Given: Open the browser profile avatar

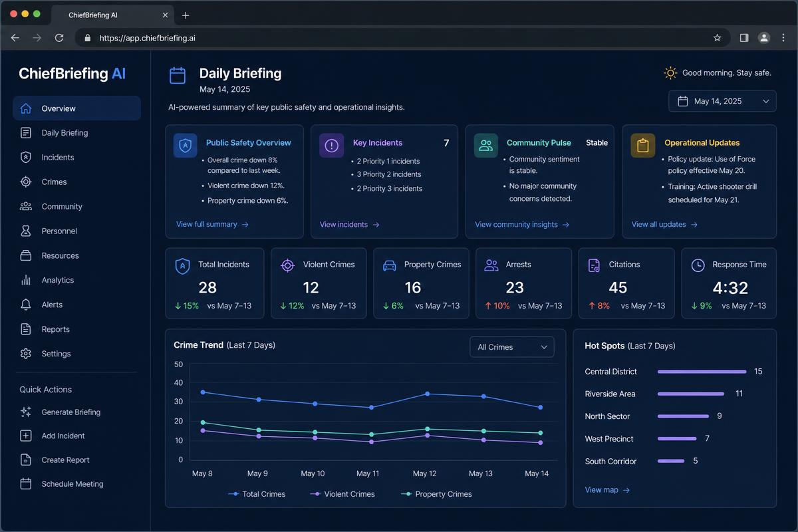Looking at the screenshot, I should [764, 38].
